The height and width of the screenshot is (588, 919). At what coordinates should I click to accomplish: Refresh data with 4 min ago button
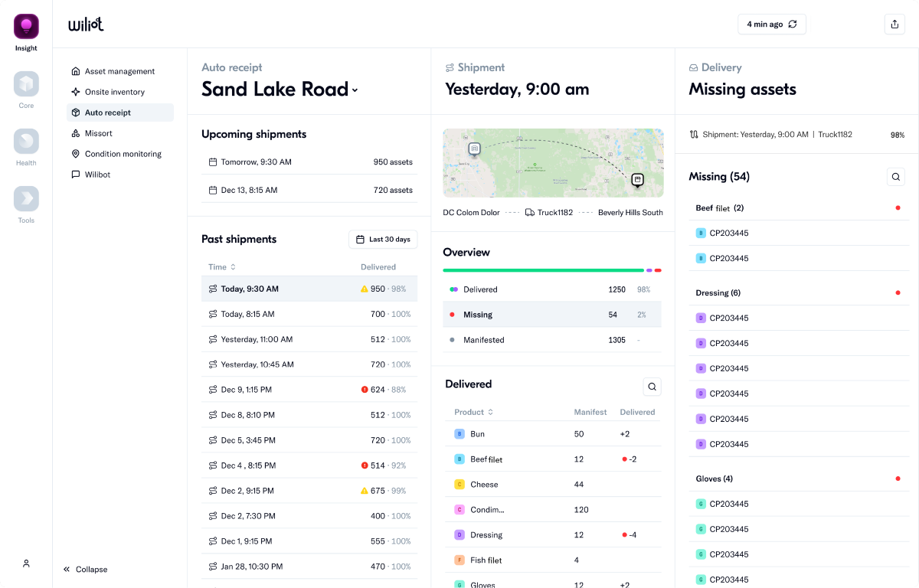[x=771, y=24]
